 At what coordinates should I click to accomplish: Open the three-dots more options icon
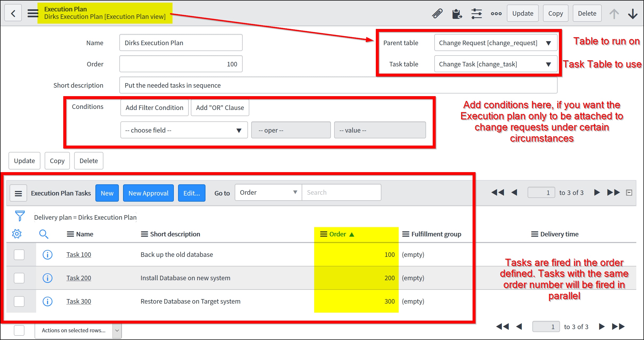496,14
